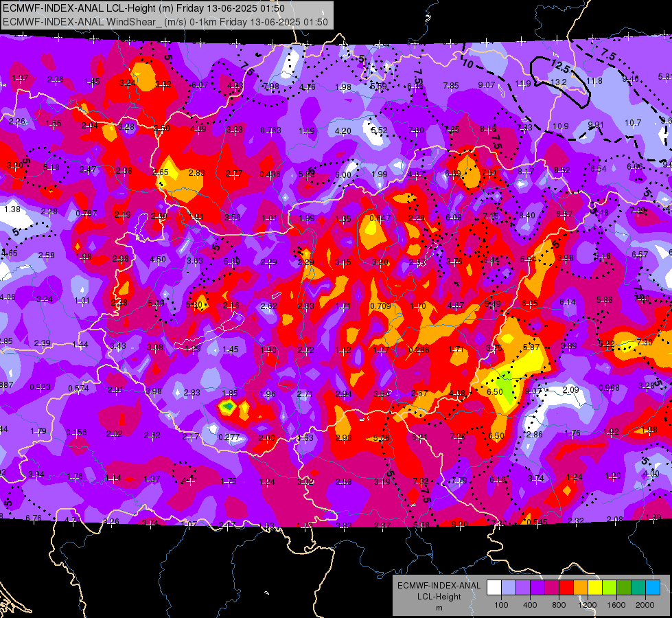The height and width of the screenshot is (618, 672).
Task: Click the 5.52 wind shear value
Action: click(x=380, y=130)
